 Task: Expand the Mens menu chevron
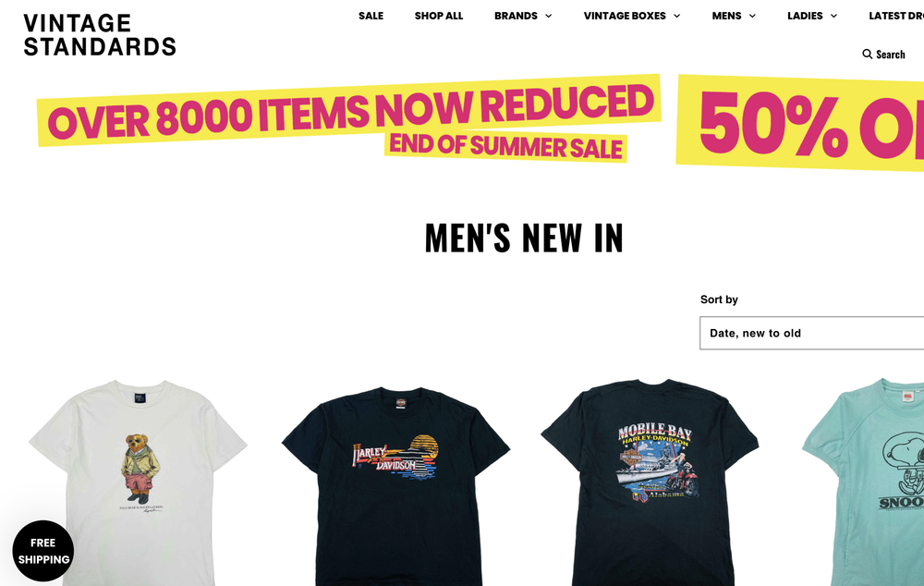click(752, 16)
